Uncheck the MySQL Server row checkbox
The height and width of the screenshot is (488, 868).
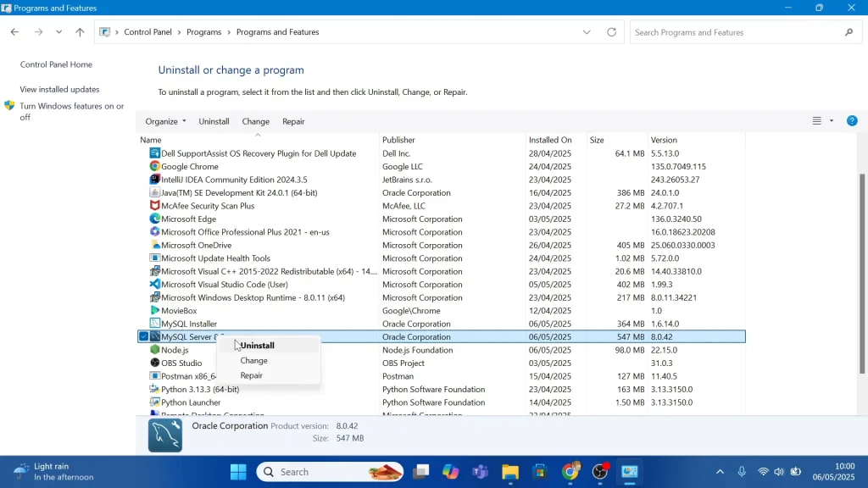143,336
